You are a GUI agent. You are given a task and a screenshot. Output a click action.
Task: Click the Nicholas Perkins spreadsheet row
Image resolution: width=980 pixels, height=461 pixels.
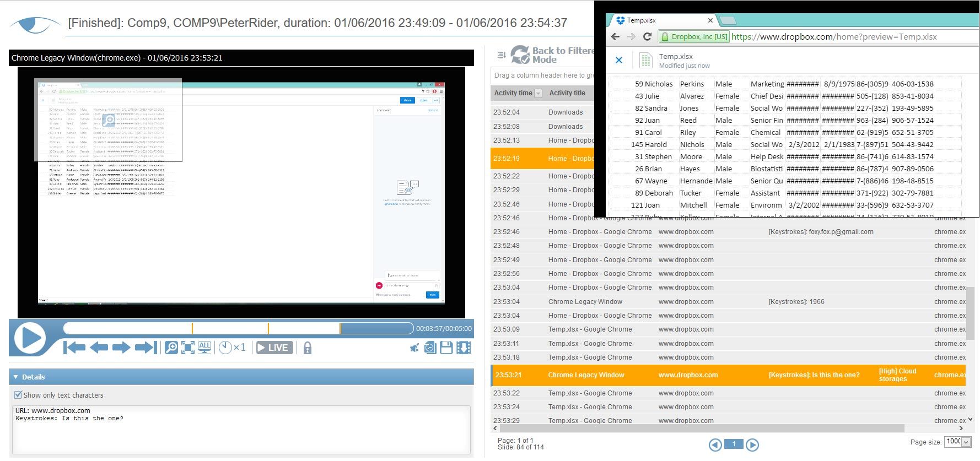(x=785, y=84)
